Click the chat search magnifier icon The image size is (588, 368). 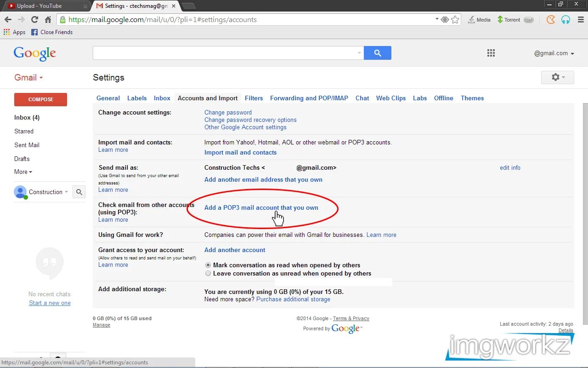[x=79, y=192]
